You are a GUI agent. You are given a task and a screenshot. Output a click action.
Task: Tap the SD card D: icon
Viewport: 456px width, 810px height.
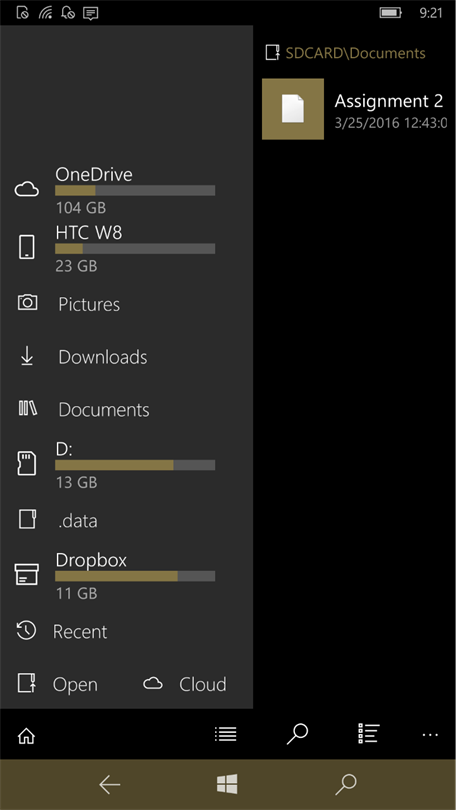click(x=27, y=463)
